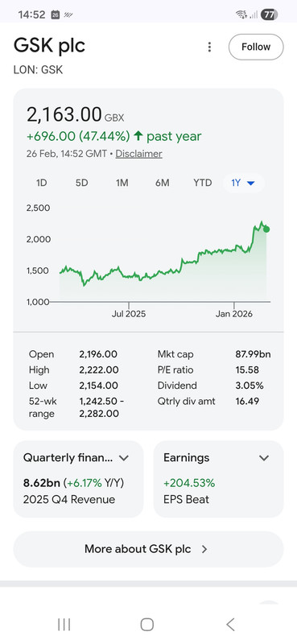The image size is (297, 644).
Task: Tap the 8.62bn revenue figure
Action: coord(42,483)
